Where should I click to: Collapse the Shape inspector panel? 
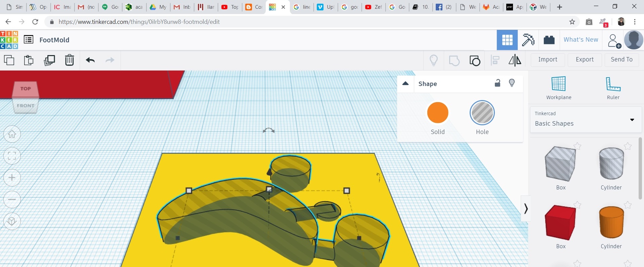405,84
